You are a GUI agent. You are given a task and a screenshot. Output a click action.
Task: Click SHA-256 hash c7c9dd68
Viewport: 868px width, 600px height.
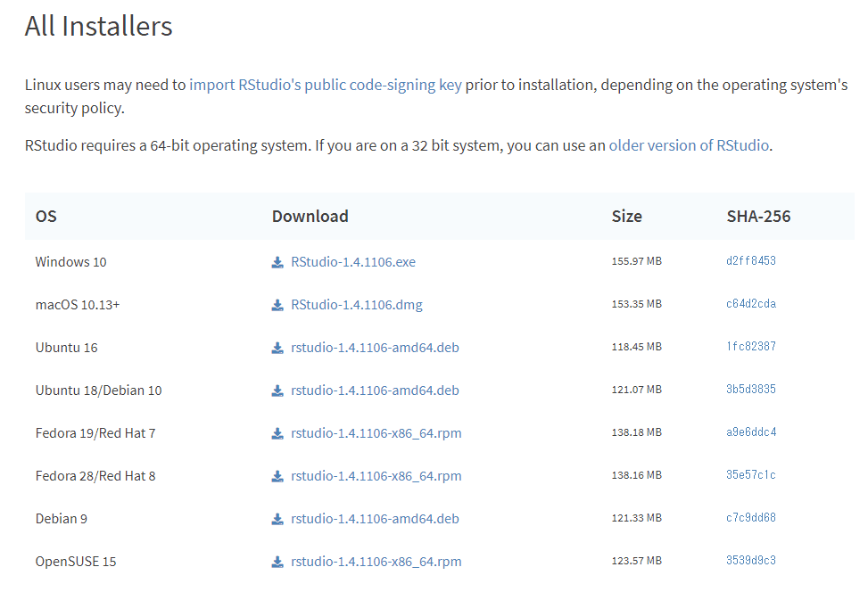(750, 518)
